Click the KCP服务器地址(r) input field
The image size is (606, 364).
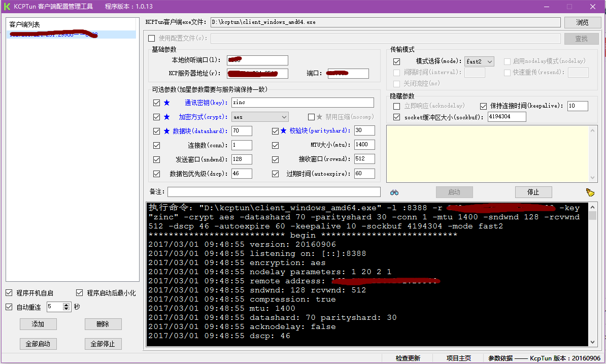coord(257,74)
